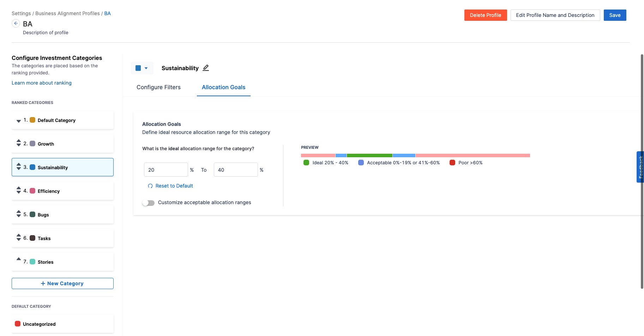644x336 pixels.
Task: Move Stories up using its arrow
Action: pyautogui.click(x=19, y=259)
